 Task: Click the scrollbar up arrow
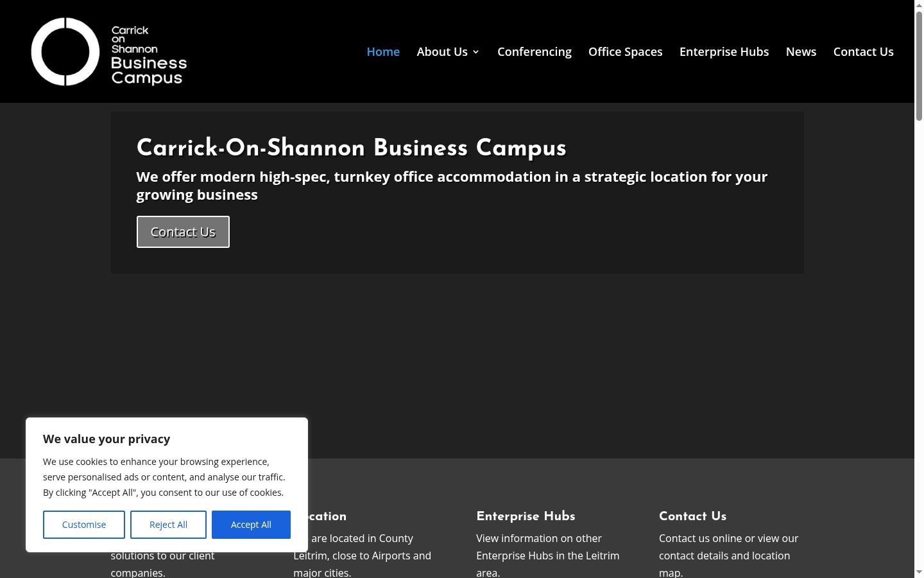pos(919,5)
